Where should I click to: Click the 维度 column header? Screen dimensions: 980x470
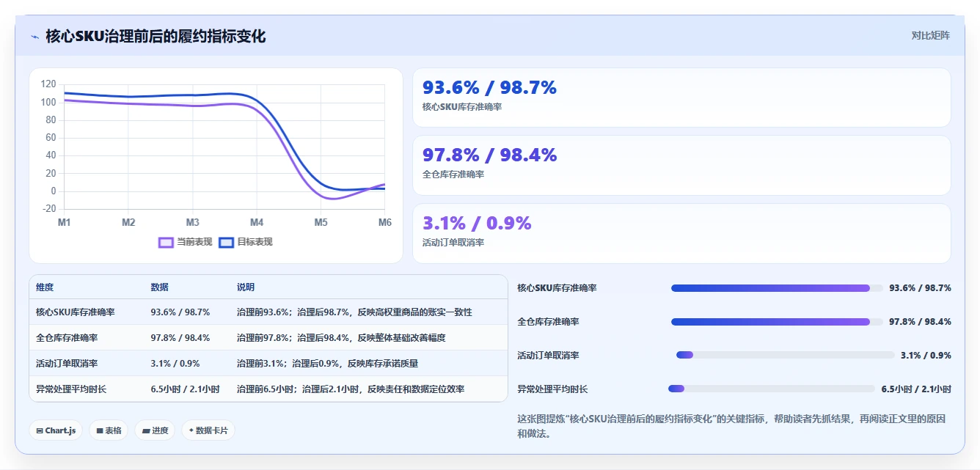click(x=45, y=287)
